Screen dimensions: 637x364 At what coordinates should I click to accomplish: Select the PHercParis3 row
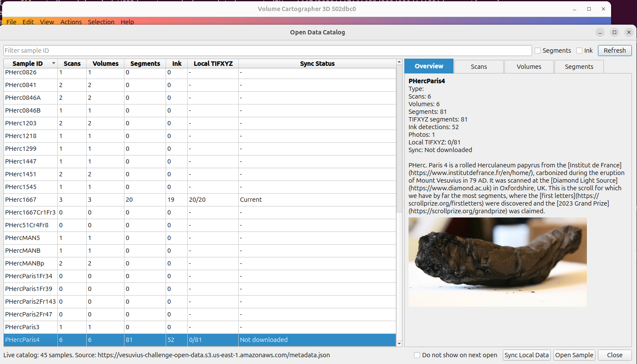click(200, 327)
